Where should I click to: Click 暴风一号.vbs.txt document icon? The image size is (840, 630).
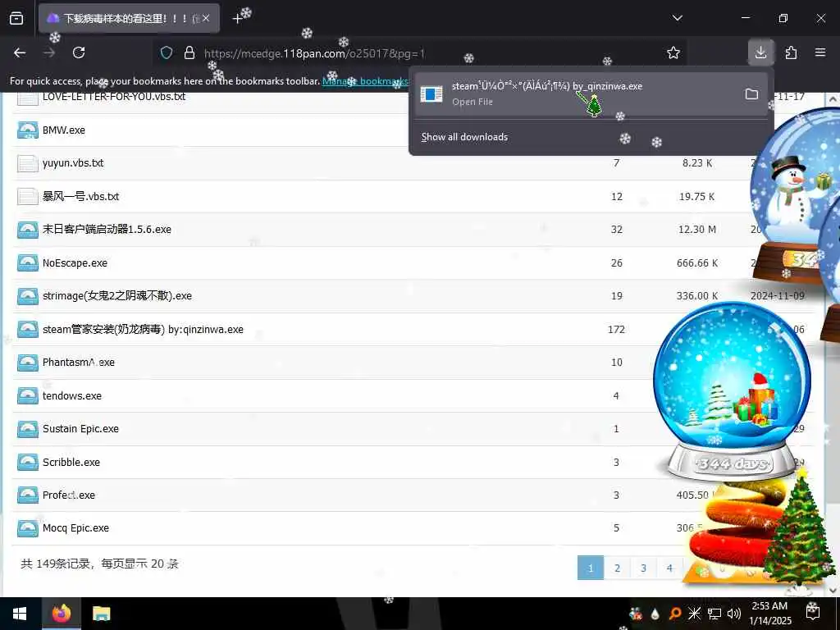coord(27,197)
